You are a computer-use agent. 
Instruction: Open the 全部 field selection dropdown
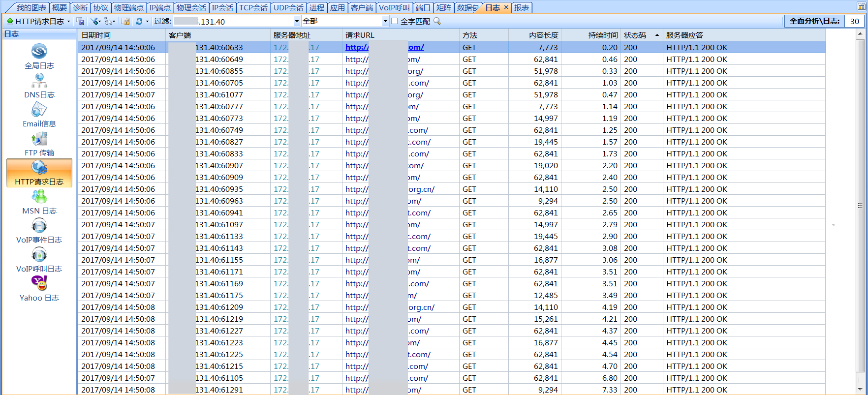click(x=385, y=21)
